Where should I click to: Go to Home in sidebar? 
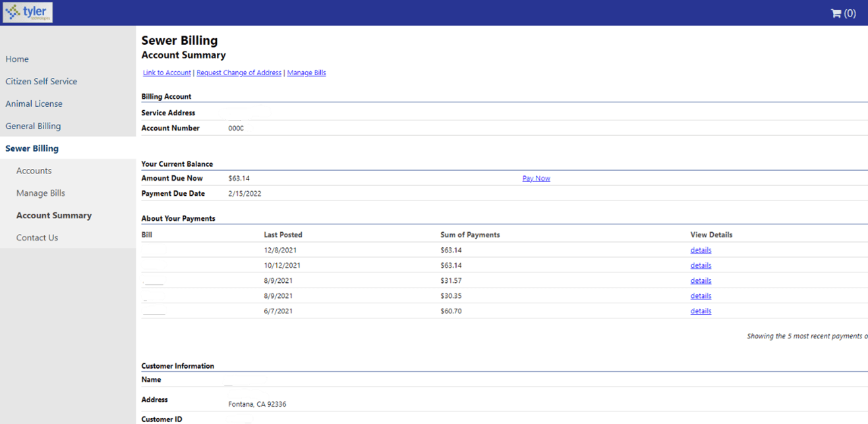coord(17,59)
